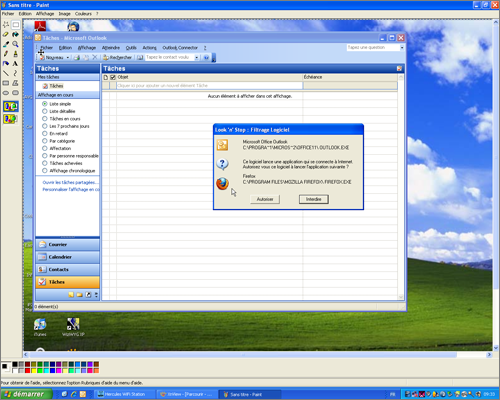Choose the Curve tool in Paint

point(16,73)
